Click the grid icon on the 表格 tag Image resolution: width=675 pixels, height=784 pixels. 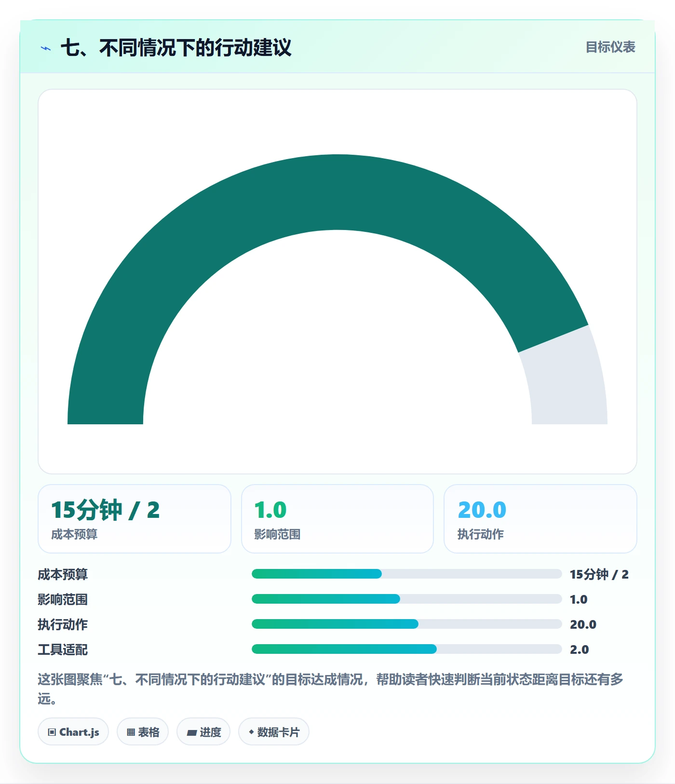pos(131,732)
